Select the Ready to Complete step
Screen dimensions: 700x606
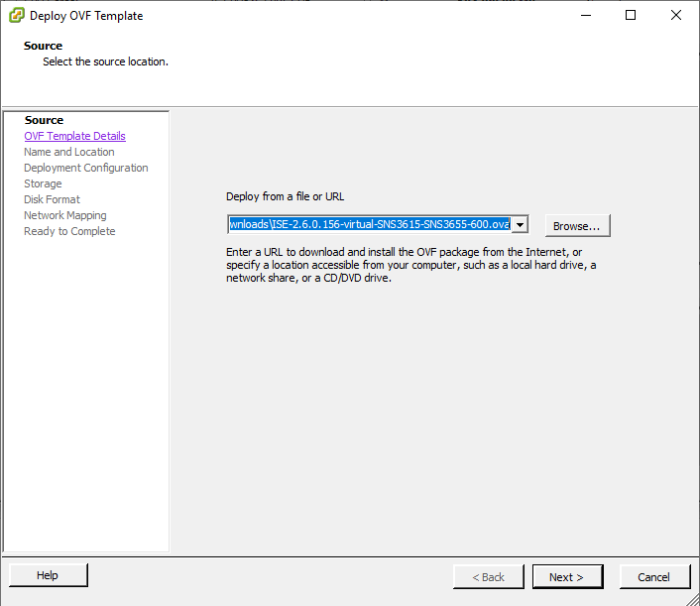pos(69,231)
